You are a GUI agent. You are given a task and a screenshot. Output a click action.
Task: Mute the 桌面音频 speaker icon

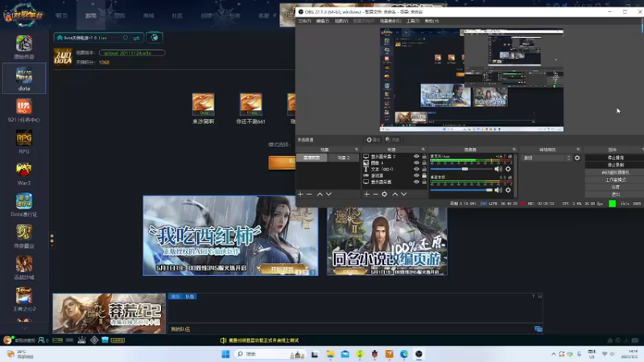(x=498, y=190)
